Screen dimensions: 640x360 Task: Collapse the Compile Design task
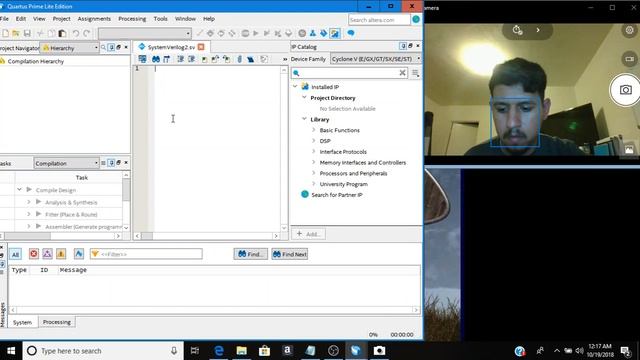tap(19, 189)
